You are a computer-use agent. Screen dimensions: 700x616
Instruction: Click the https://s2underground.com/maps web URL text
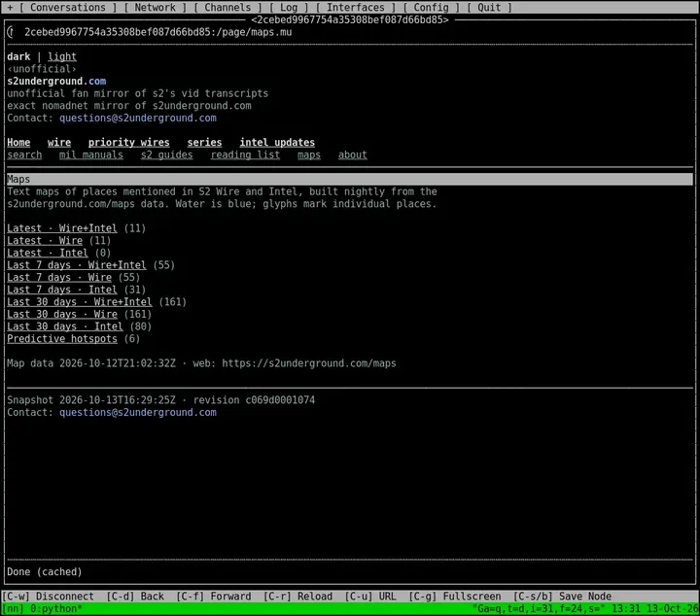click(309, 363)
